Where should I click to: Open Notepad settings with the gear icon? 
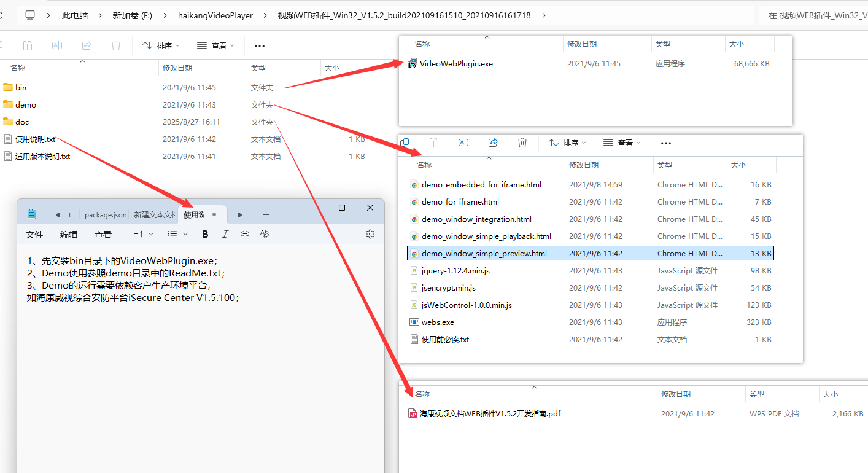(x=370, y=234)
